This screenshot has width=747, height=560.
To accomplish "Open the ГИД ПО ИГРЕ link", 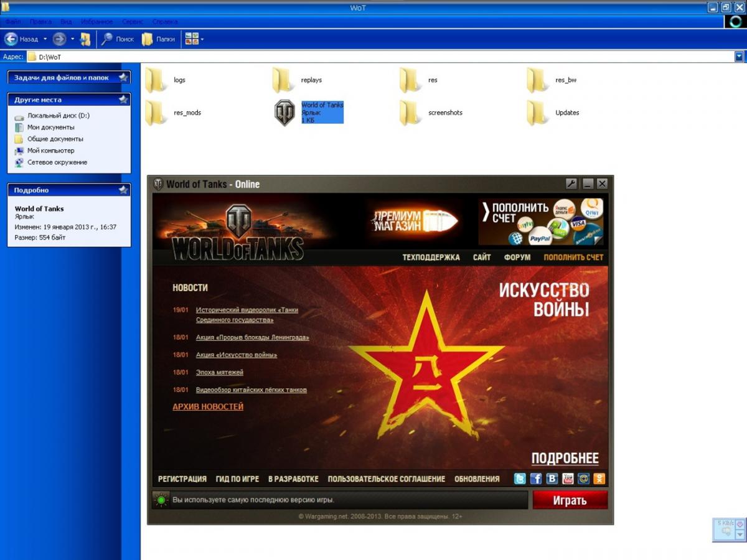I will 237,479.
